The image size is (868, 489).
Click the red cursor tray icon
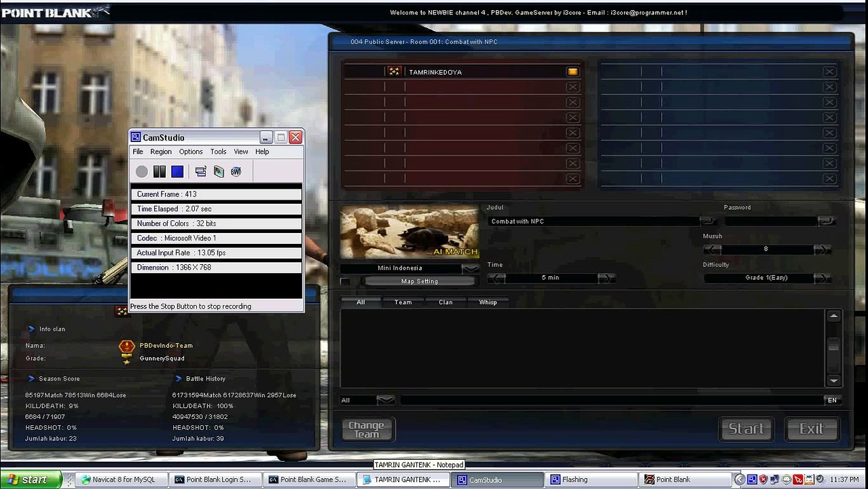798,479
